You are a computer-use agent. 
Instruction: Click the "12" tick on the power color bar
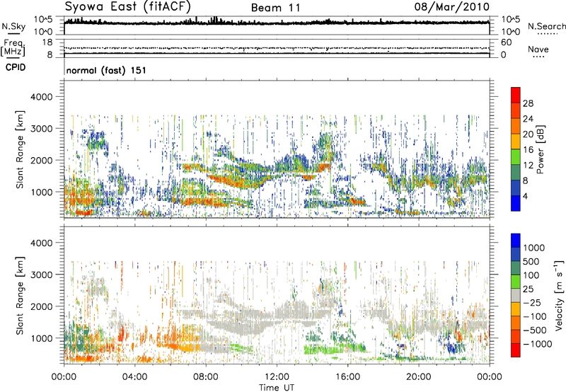(x=528, y=166)
